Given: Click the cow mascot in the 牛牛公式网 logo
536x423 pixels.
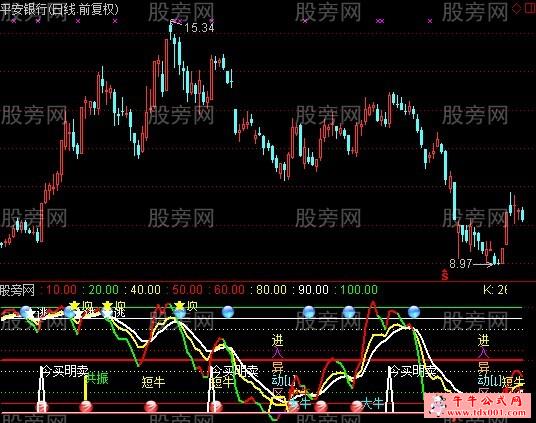Looking at the screenshot, I should (438, 405).
